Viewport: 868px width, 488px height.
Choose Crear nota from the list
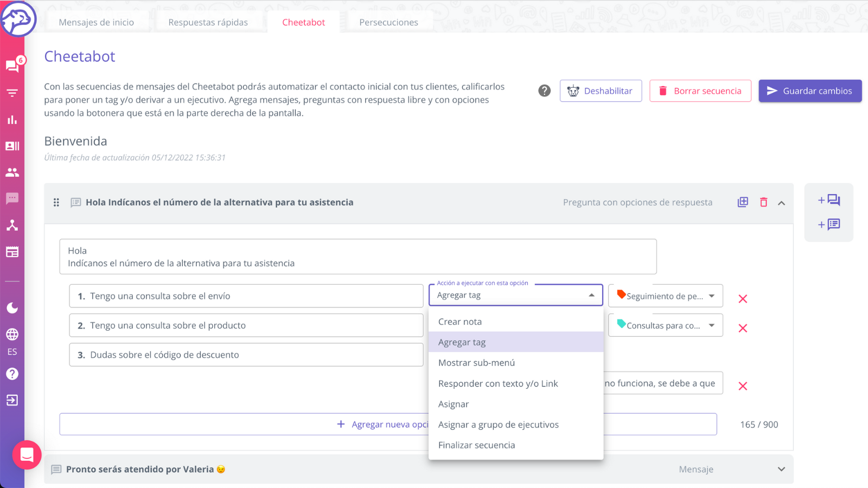[516, 322]
